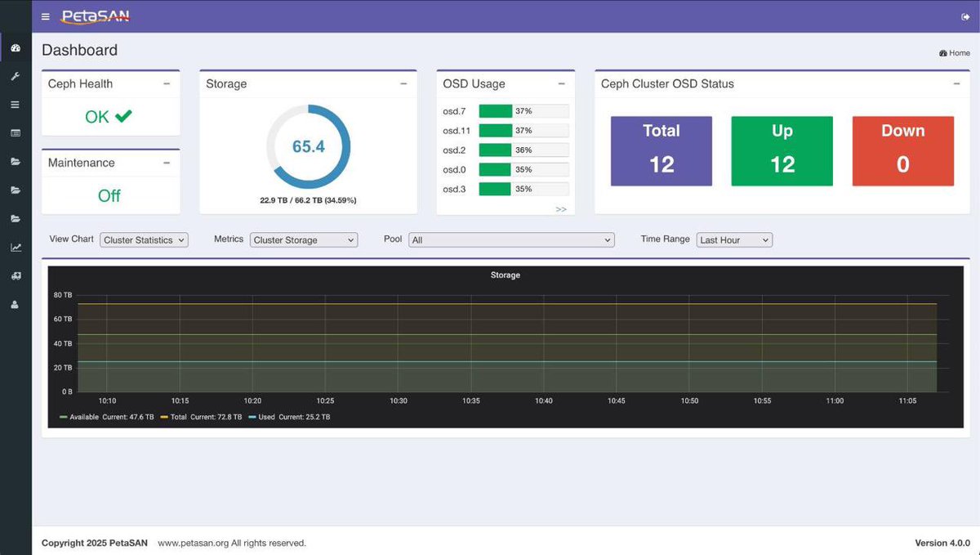Click the 11:05 time axis label

(x=906, y=401)
